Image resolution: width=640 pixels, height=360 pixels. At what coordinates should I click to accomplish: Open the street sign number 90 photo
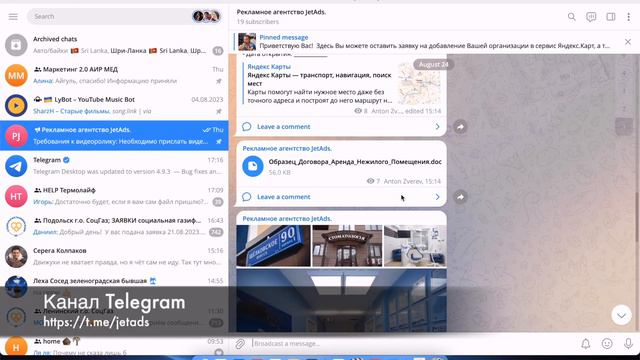tap(273, 246)
